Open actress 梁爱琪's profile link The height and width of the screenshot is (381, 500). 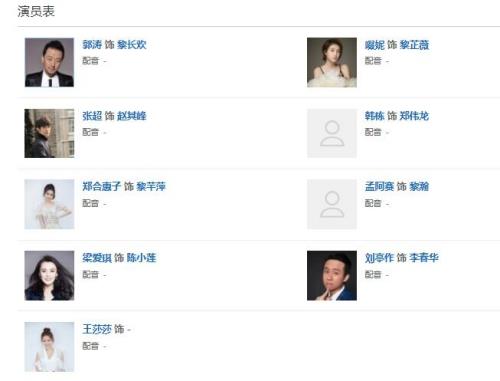click(97, 258)
